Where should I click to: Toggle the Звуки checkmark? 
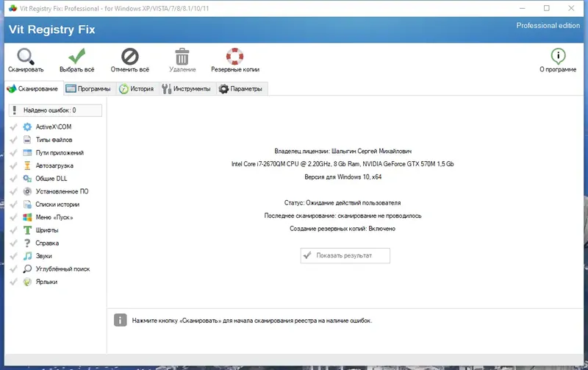pos(13,256)
